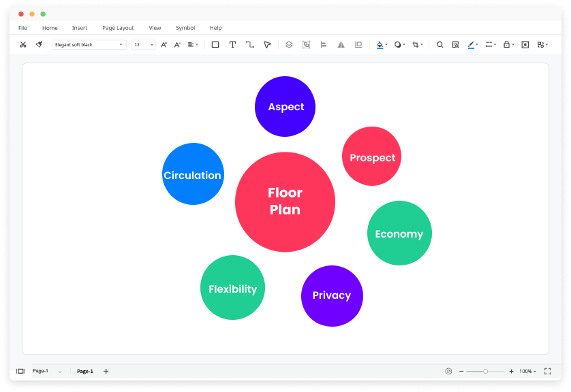Image resolution: width=571 pixels, height=392 pixels.
Task: Toggle the page panel view icon
Action: [x=20, y=372]
